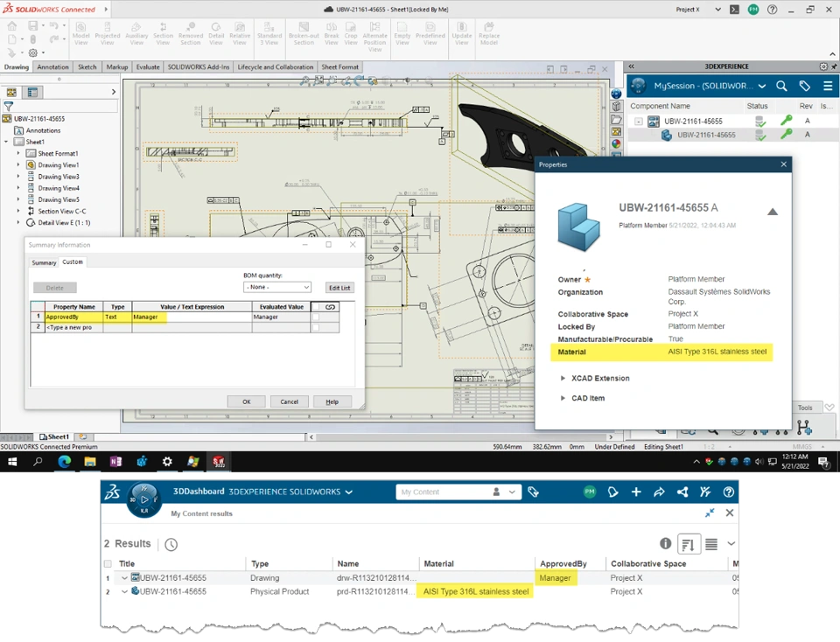Click the SOLIDWORKS taskbar icon
The image size is (840, 642).
[219, 462]
